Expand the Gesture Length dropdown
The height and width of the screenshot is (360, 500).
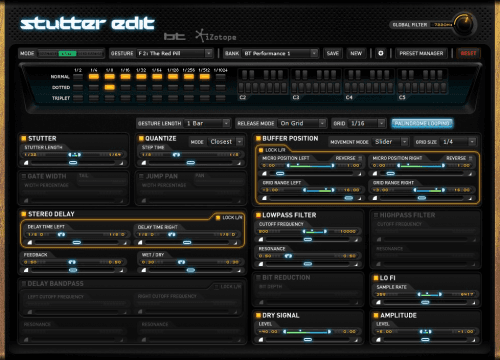point(207,123)
